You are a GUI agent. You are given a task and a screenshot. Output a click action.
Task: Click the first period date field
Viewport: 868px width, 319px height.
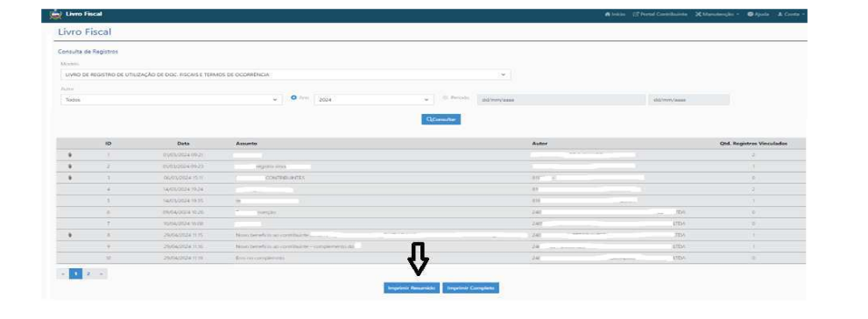(559, 100)
